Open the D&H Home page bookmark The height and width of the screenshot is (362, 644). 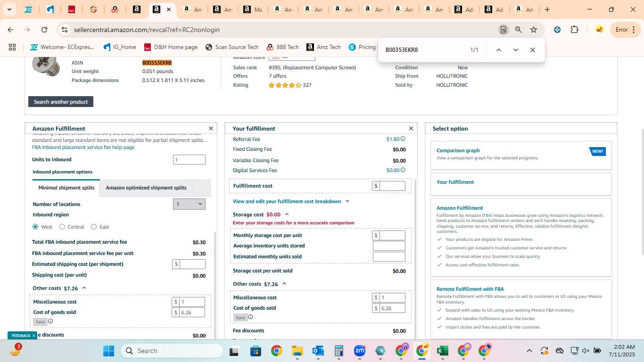(171, 47)
